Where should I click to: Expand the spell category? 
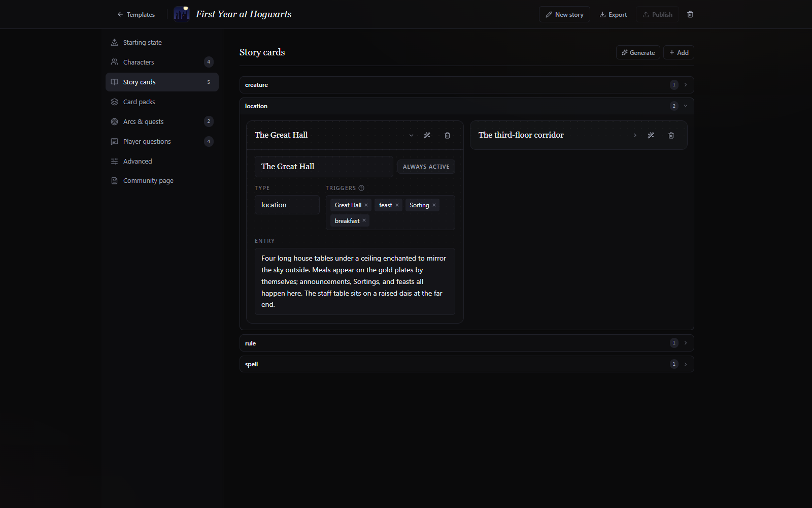pyautogui.click(x=466, y=364)
